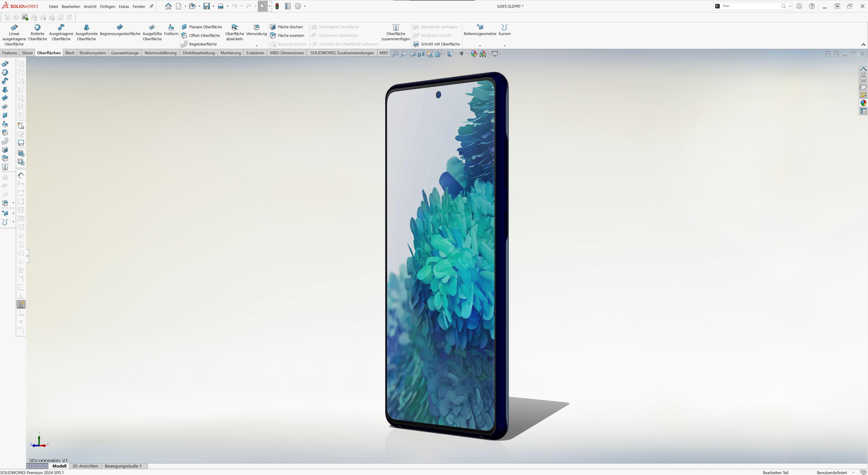This screenshot has width=868, height=475.
Task: Click Fläche löschen command
Action: [x=286, y=27]
